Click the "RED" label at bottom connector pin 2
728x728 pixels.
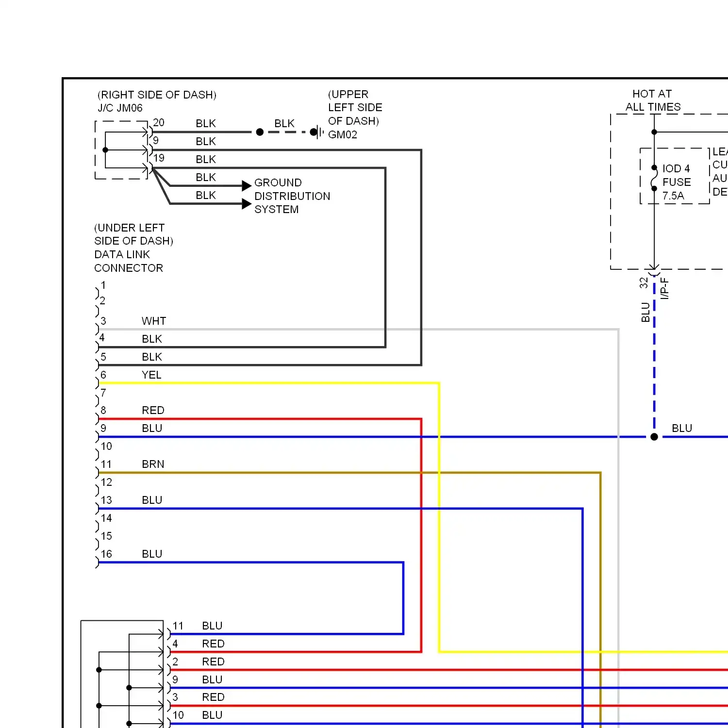click(x=213, y=662)
